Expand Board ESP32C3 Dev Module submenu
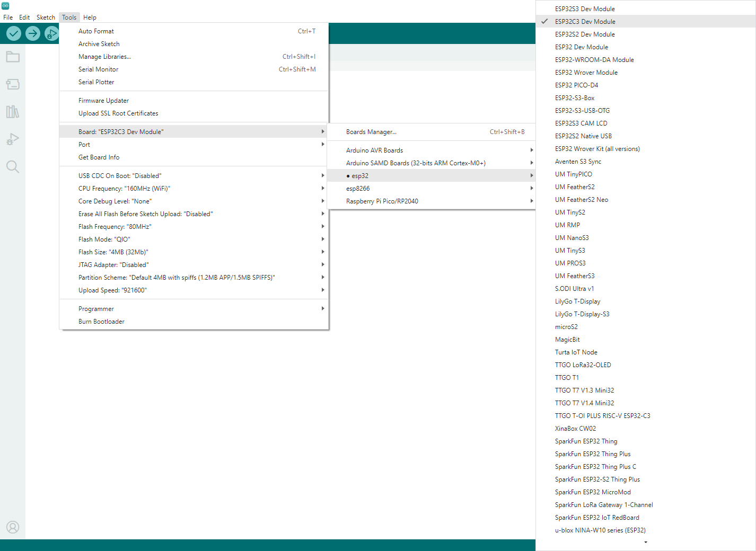 194,132
